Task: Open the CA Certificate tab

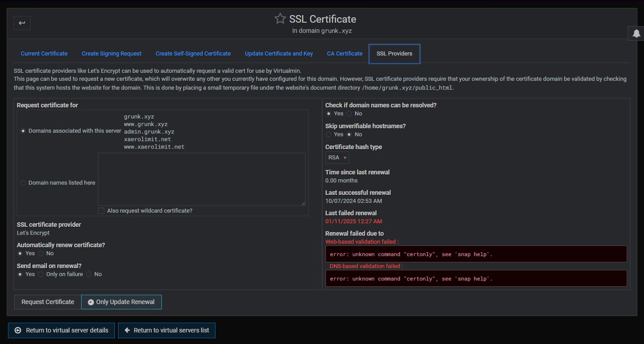Action: [x=345, y=54]
